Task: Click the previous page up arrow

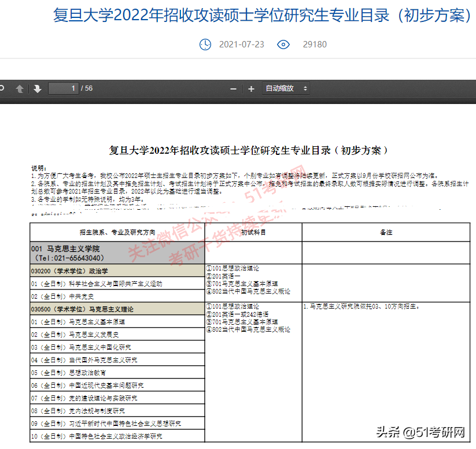Action: [x=20, y=88]
